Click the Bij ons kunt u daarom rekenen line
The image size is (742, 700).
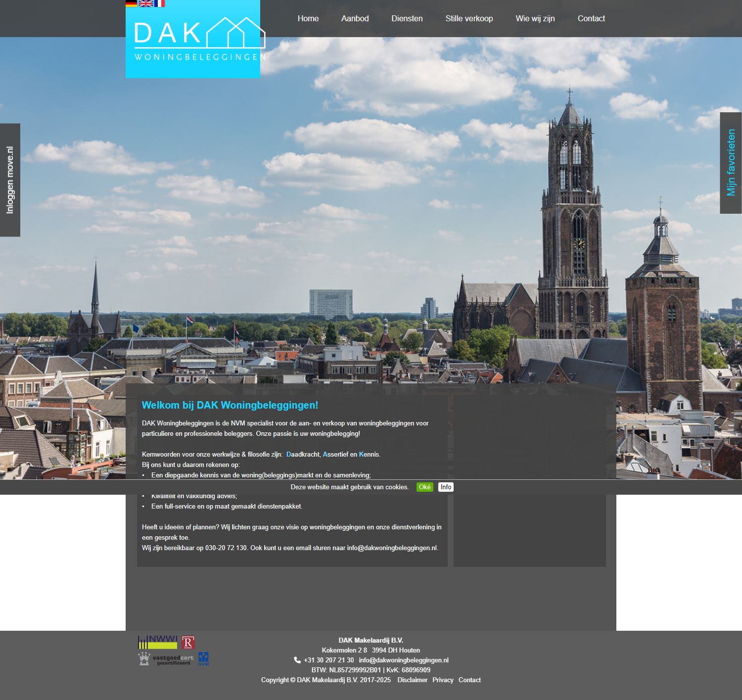tap(191, 465)
